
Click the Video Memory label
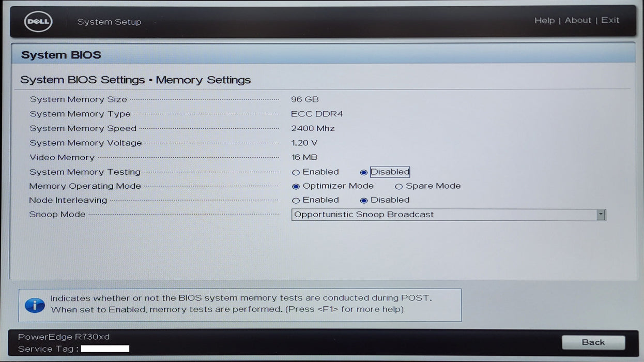coord(62,157)
